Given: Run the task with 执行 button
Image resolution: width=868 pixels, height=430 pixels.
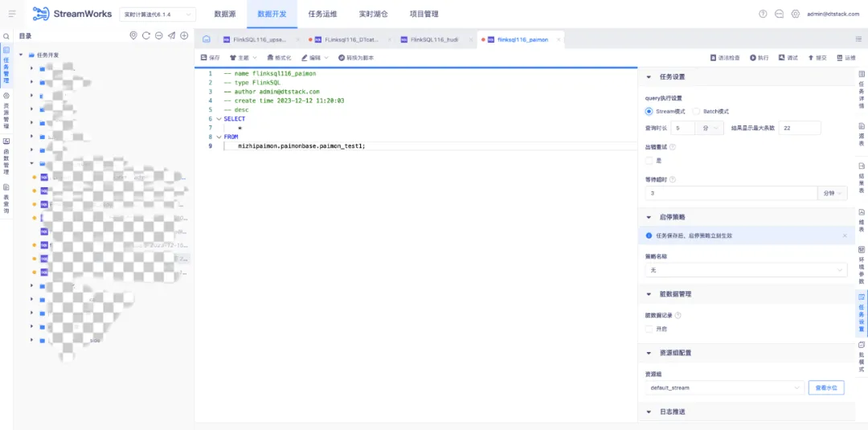Looking at the screenshot, I should click(x=759, y=58).
